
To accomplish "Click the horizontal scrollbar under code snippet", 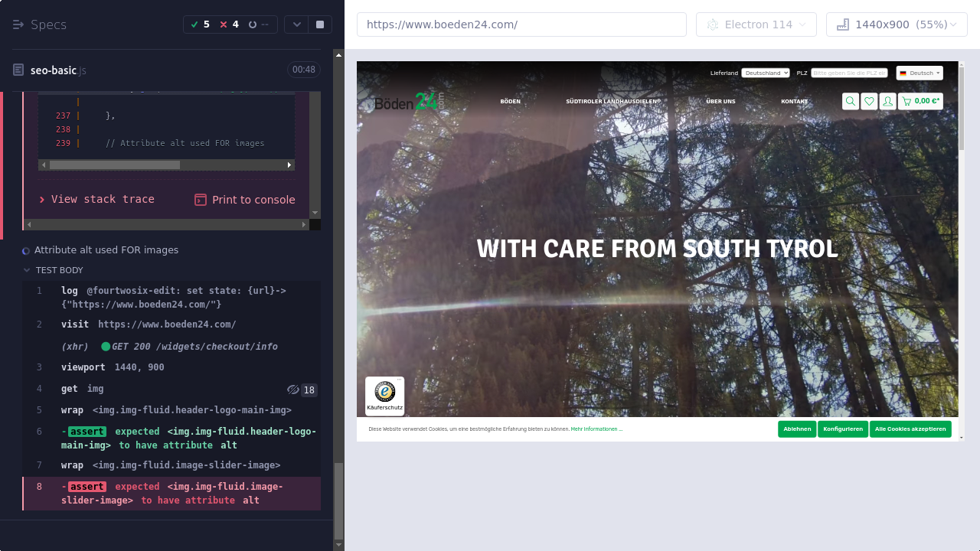I will click(x=115, y=165).
